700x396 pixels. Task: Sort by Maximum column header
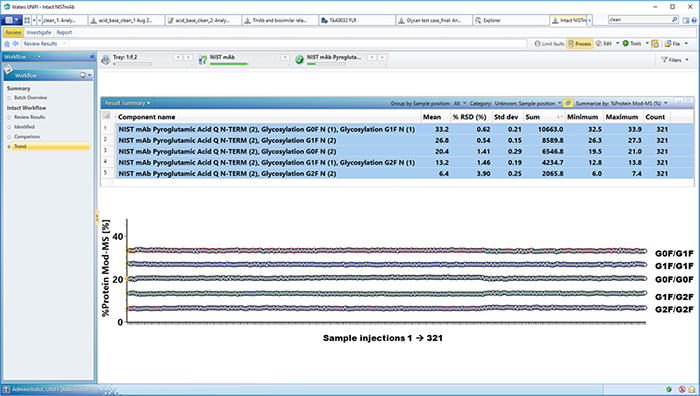pos(623,117)
